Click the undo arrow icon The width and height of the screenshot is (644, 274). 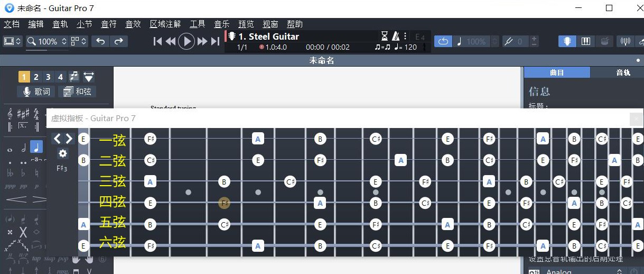tap(100, 41)
